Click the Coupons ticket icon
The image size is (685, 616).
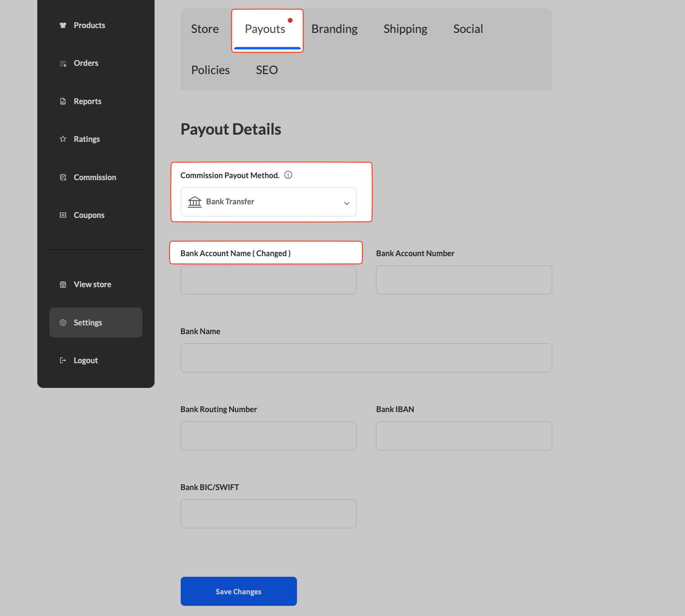click(x=63, y=215)
